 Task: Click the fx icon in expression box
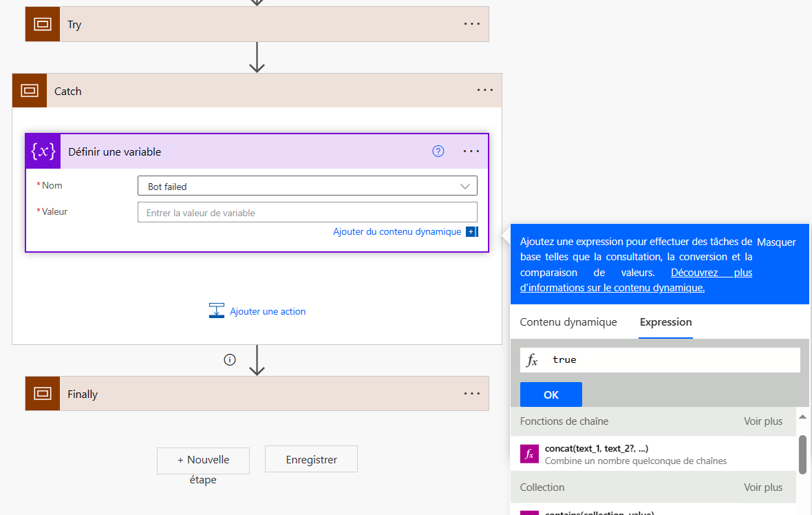[533, 360]
